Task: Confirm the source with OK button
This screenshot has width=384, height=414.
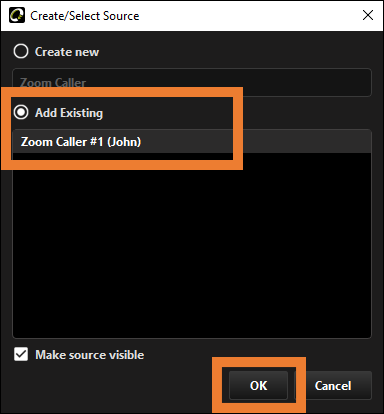Action: [258, 385]
